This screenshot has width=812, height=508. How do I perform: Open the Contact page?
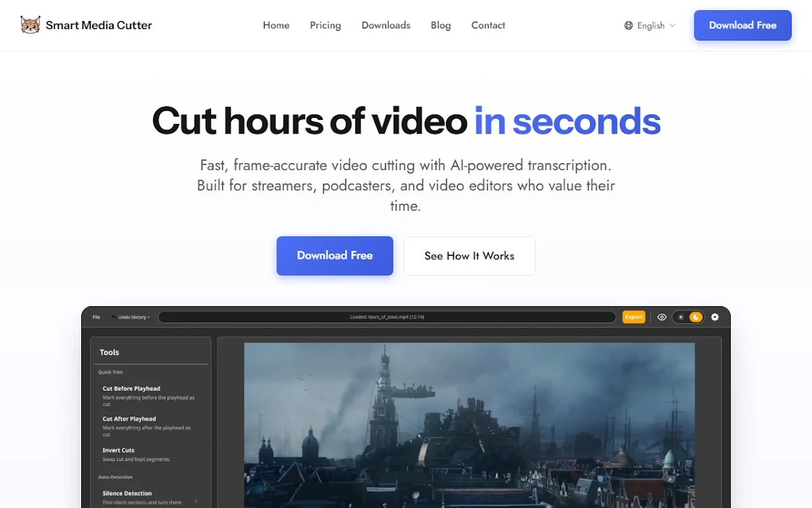[x=488, y=25]
